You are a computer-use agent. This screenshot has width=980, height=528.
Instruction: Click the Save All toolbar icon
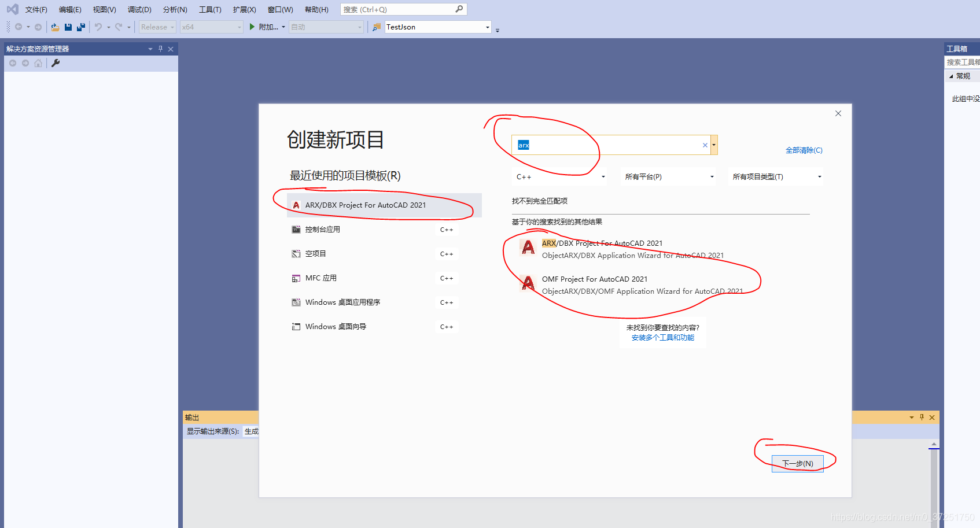[x=81, y=27]
